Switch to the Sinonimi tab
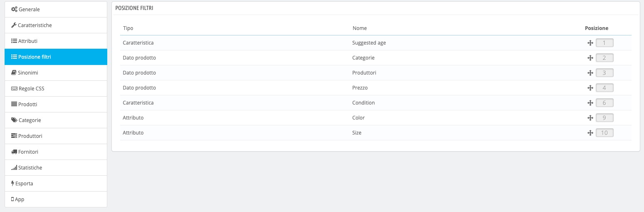 tap(56, 73)
